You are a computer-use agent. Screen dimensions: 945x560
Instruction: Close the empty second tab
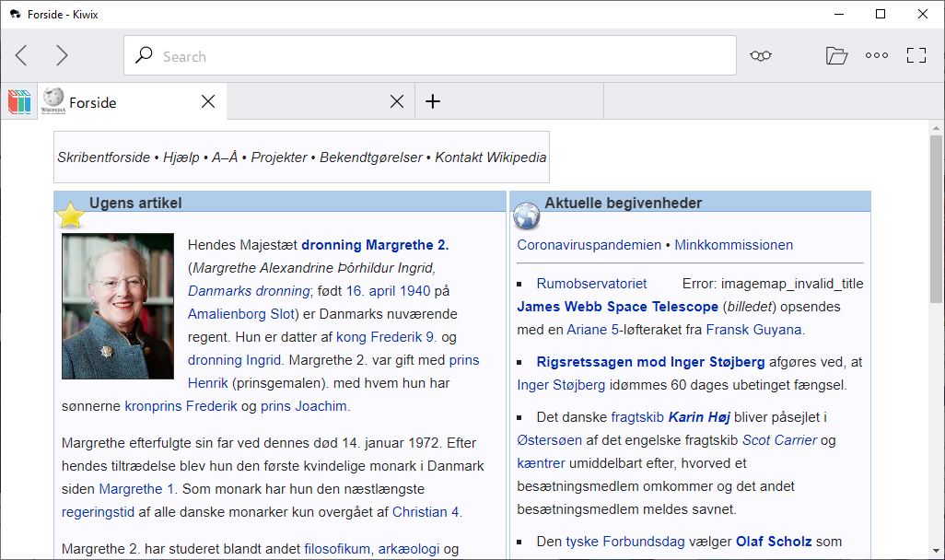[x=396, y=101]
